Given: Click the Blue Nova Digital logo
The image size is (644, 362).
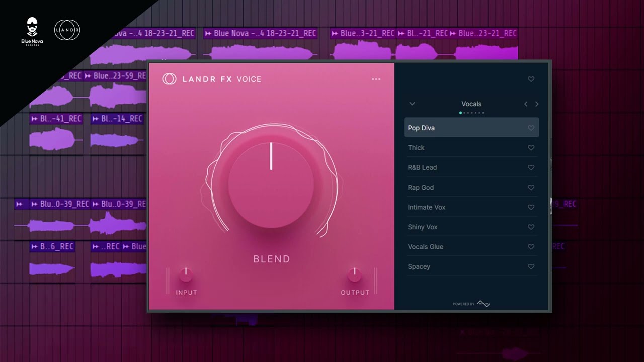Looking at the screenshot, I should 32,32.
